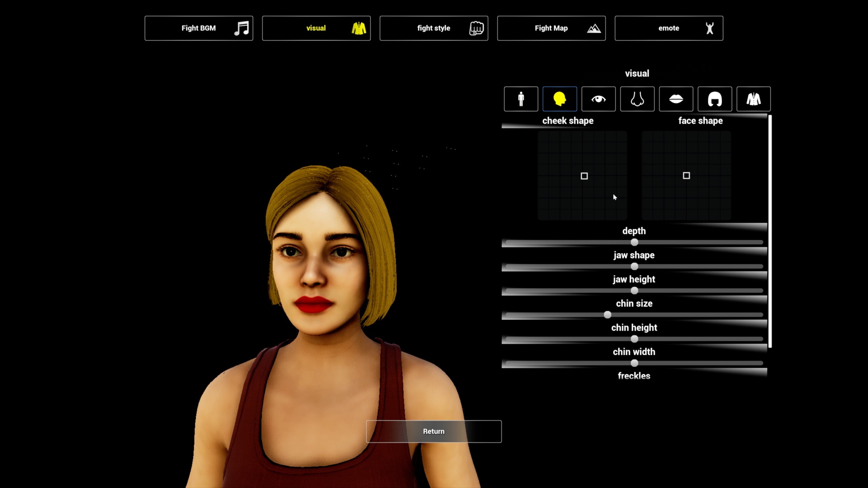Click the 'cheek shape' label
The height and width of the screenshot is (488, 868).
click(568, 121)
